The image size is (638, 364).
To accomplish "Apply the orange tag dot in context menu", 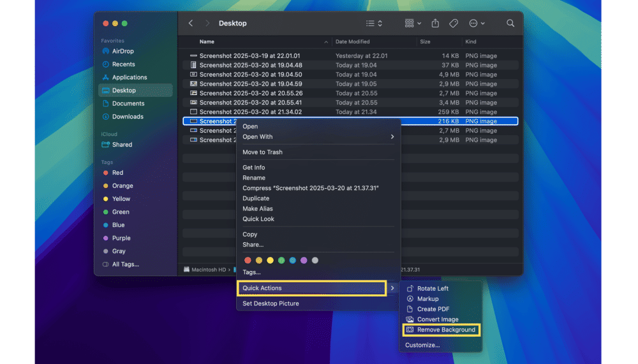I will [x=259, y=260].
